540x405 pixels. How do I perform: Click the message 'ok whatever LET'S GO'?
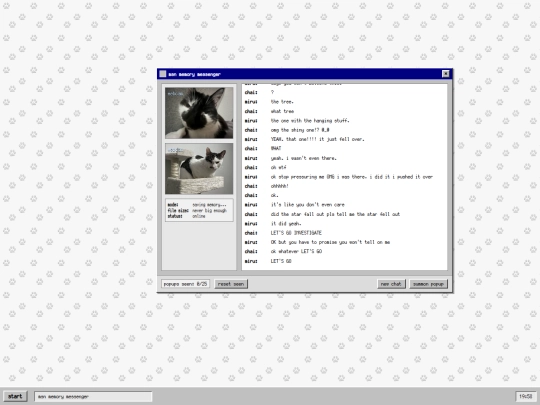coord(296,251)
